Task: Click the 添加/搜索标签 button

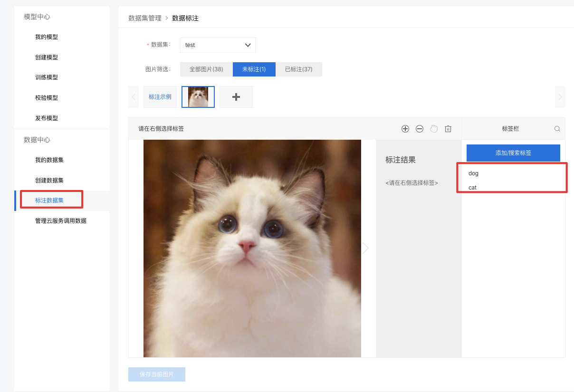Action: [x=513, y=153]
